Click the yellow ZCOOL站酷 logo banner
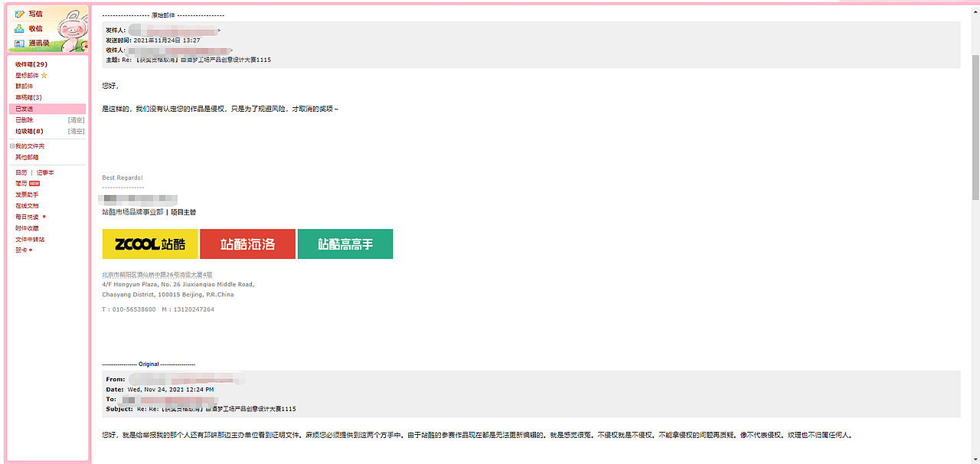 150,244
